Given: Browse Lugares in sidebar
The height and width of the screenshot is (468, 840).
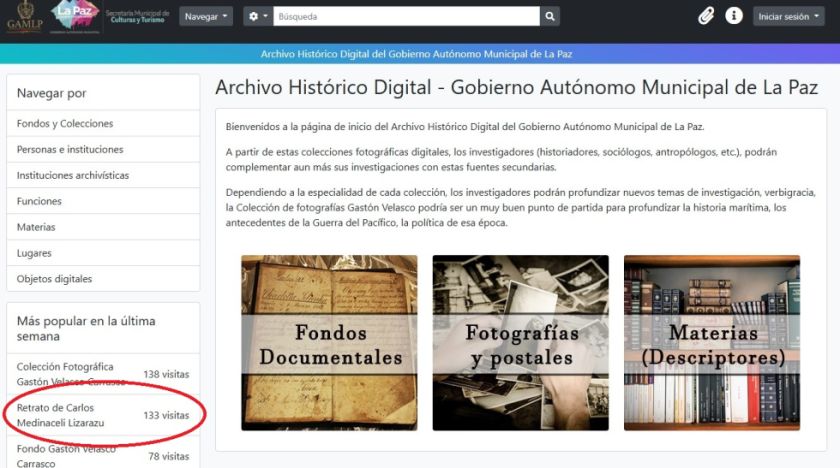Looking at the screenshot, I should (x=103, y=253).
